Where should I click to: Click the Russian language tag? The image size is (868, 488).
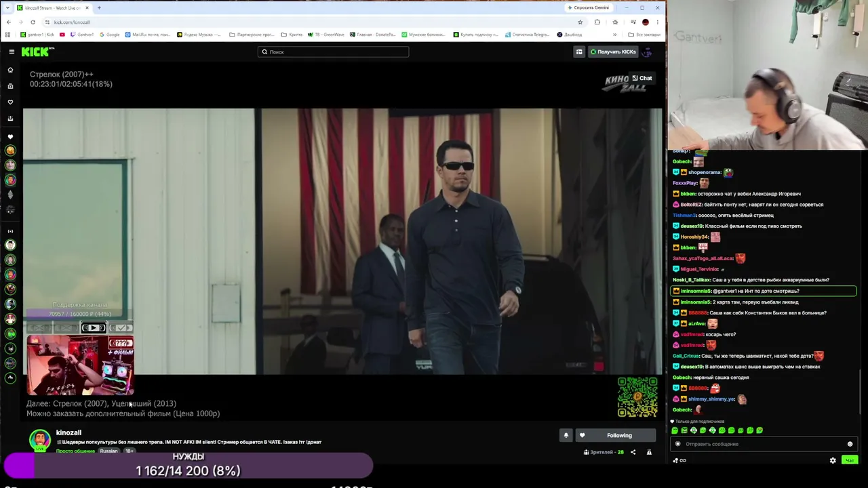coord(108,451)
